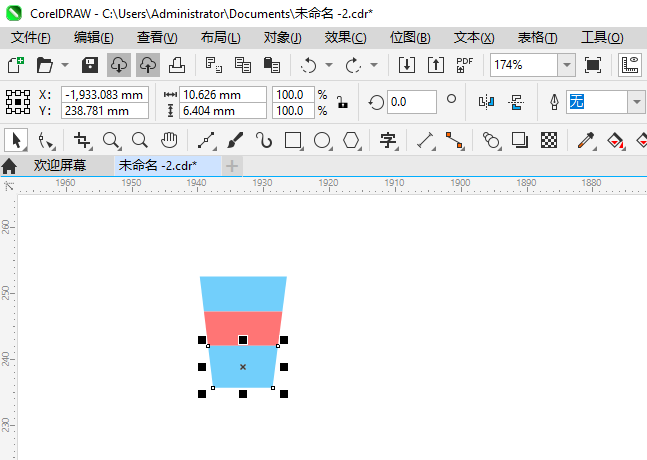Open the 效果(C) menu
Viewport: 647px width, 460px height.
point(345,38)
